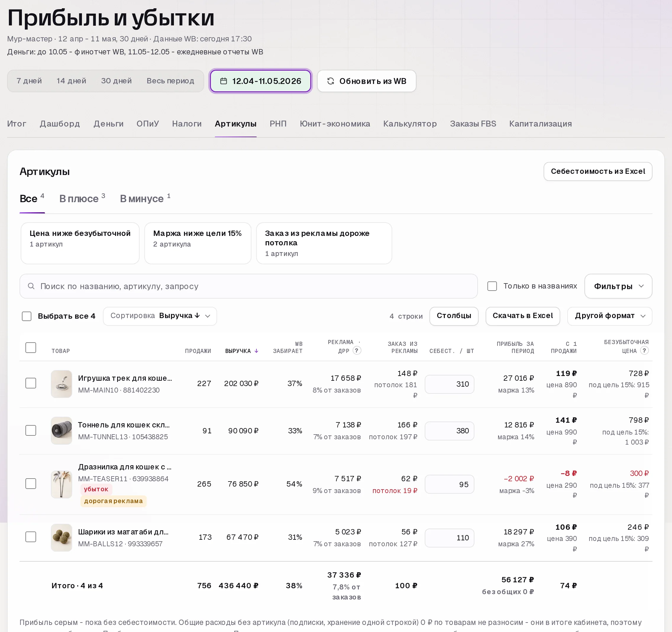Click product name Игрушка трек для кошек
The height and width of the screenshot is (632, 672).
click(125, 378)
